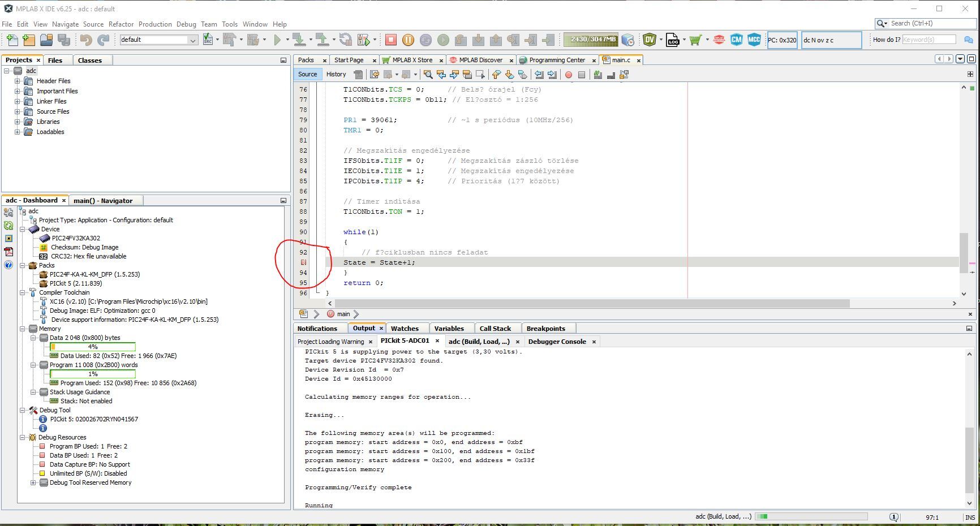This screenshot has width=980, height=526.
Task: Refresh debug tool status in Dashboard
Action: 8,226
